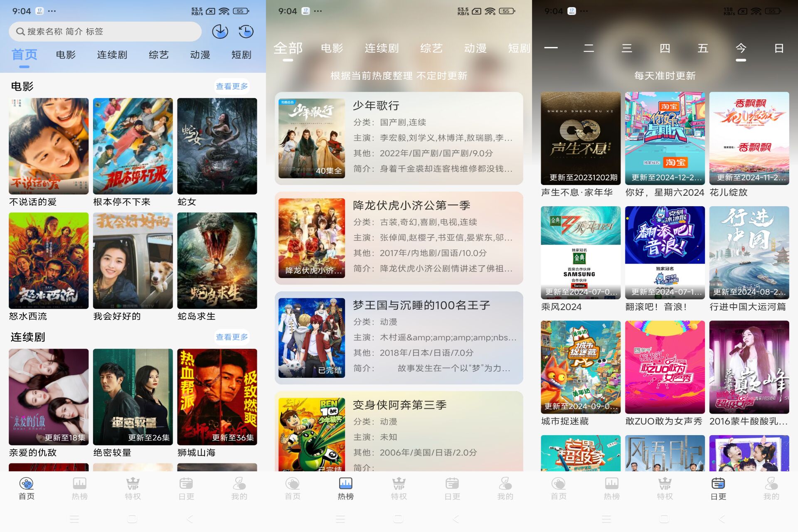Open watch history via the clock icon
The height and width of the screenshot is (532, 798).
[x=246, y=31]
